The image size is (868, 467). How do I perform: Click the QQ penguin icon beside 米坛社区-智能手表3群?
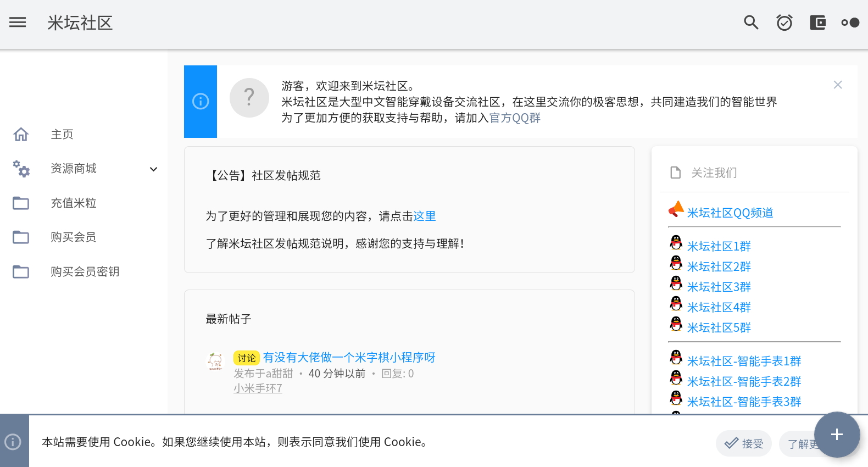coord(676,398)
